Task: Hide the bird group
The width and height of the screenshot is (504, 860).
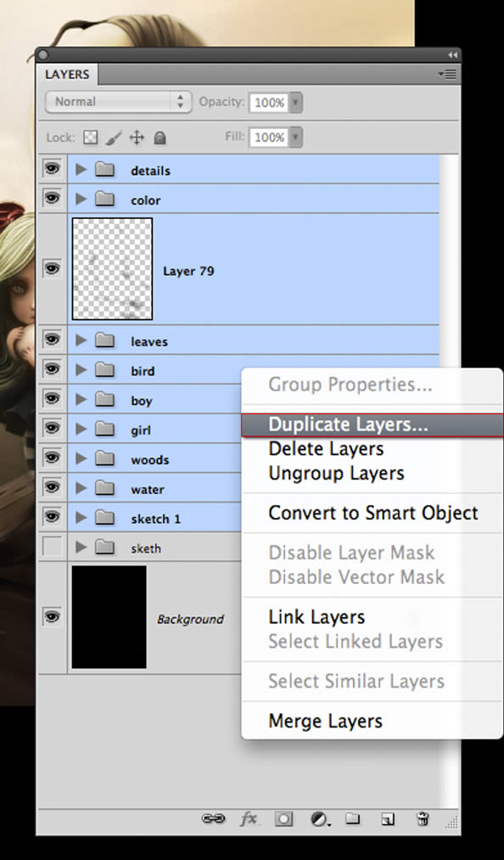Action: pos(52,369)
